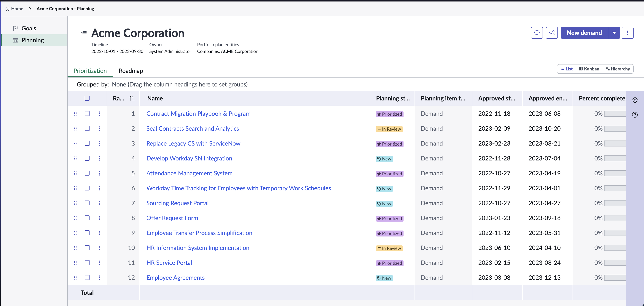Collapse the sidebar with icon beside Acme Corporation

tap(84, 33)
